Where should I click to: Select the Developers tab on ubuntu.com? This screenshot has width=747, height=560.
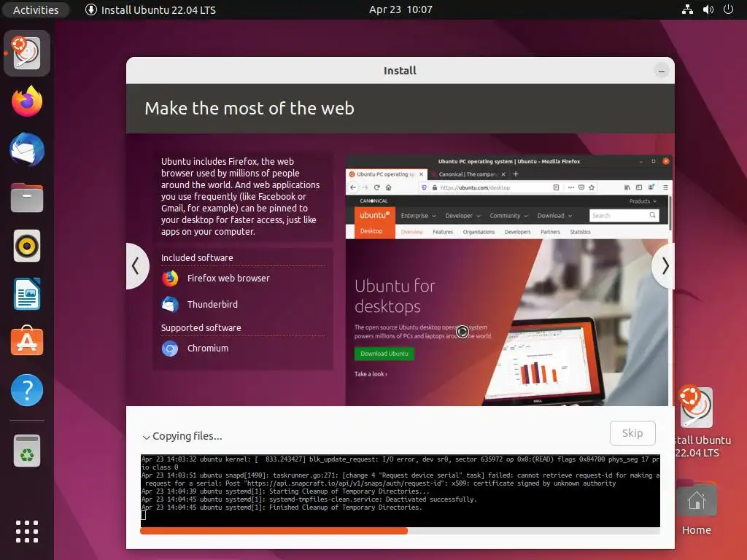(517, 232)
